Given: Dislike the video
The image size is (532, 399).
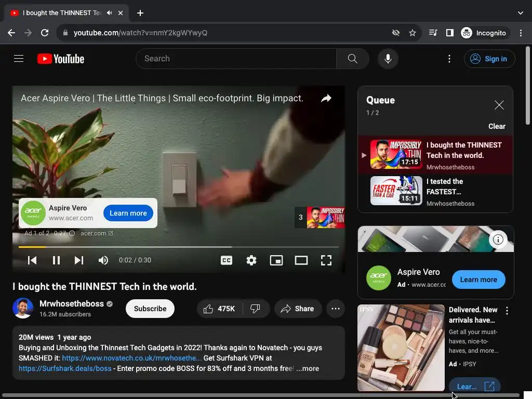Looking at the screenshot, I should [x=256, y=309].
